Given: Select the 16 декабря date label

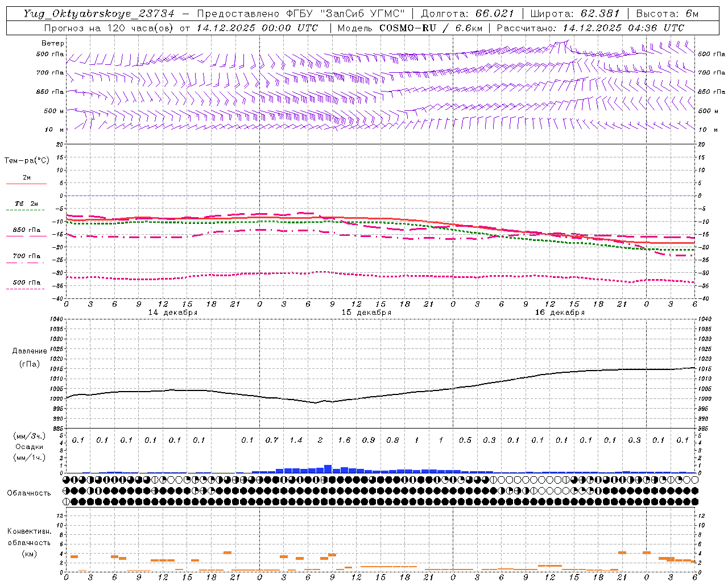Looking at the screenshot, I should pos(560,313).
